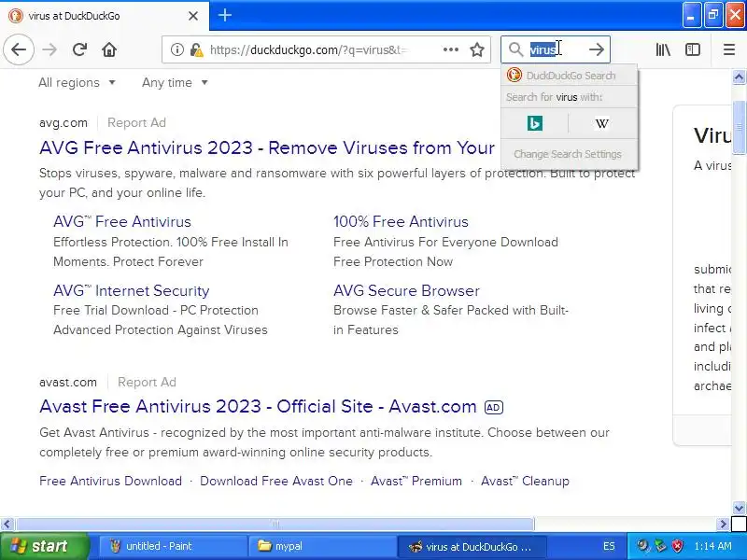Open the Avast Cleanup link
Viewport: 747px width, 560px height.
click(525, 481)
